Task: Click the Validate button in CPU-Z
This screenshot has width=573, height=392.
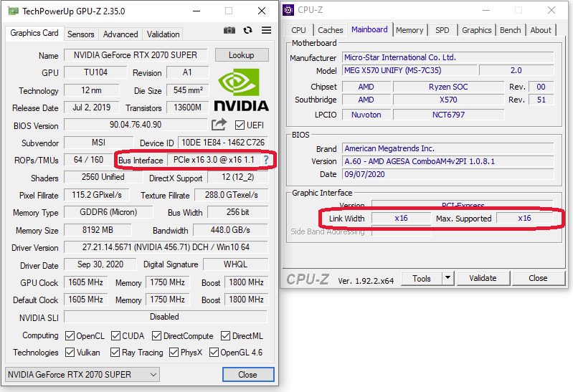Action: coord(483,278)
